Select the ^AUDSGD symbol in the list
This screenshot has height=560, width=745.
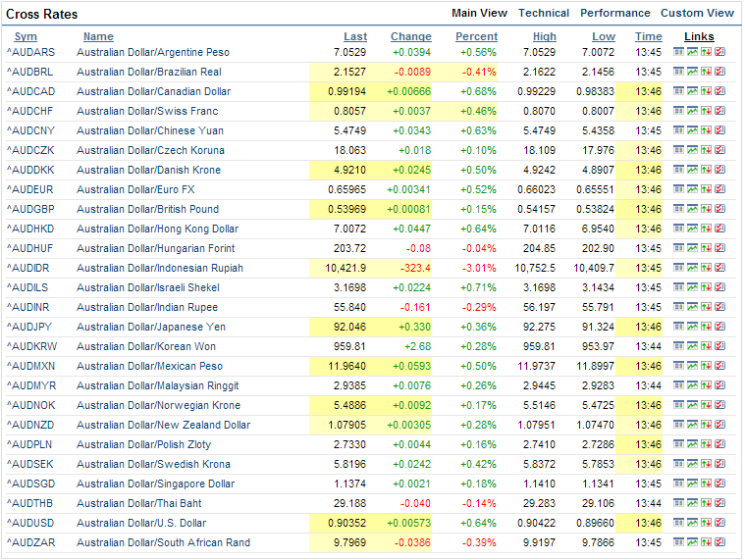point(33,484)
